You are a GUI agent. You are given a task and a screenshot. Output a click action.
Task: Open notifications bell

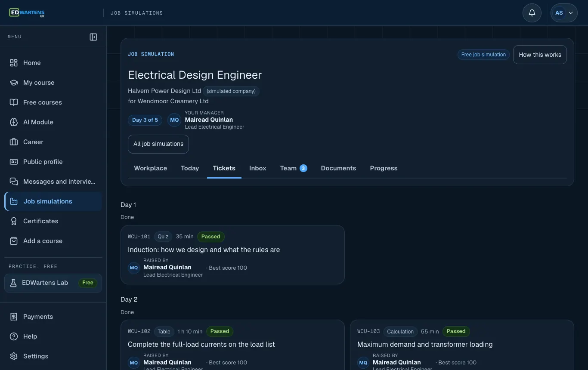pos(532,13)
